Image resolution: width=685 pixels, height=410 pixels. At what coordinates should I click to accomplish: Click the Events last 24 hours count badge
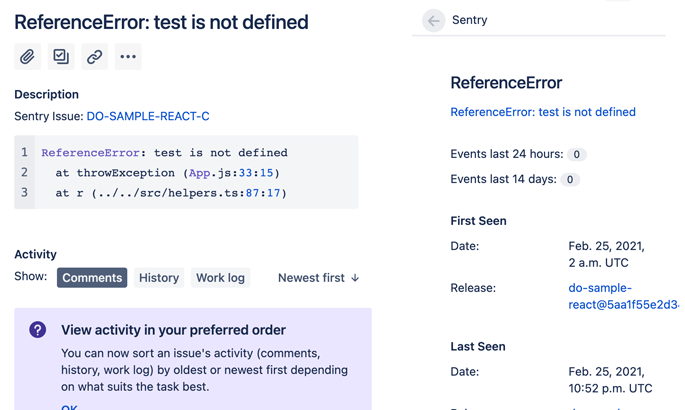[577, 155]
